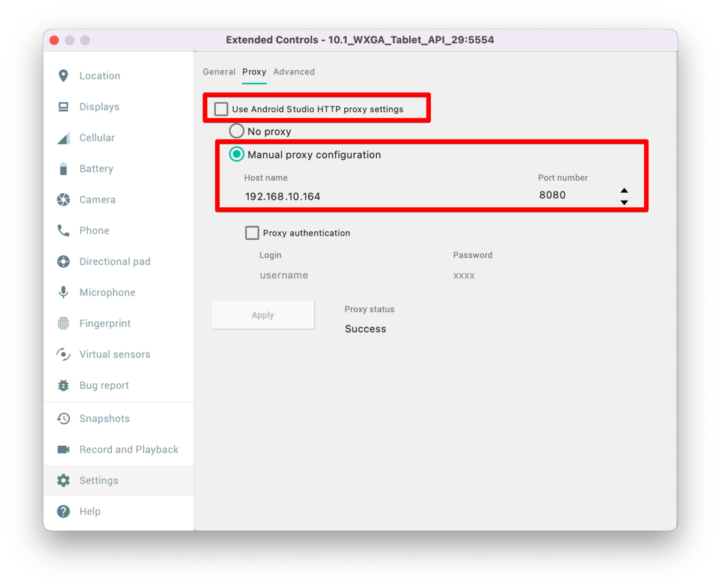721x588 pixels.
Task: Go to Bug report label
Action: click(104, 386)
